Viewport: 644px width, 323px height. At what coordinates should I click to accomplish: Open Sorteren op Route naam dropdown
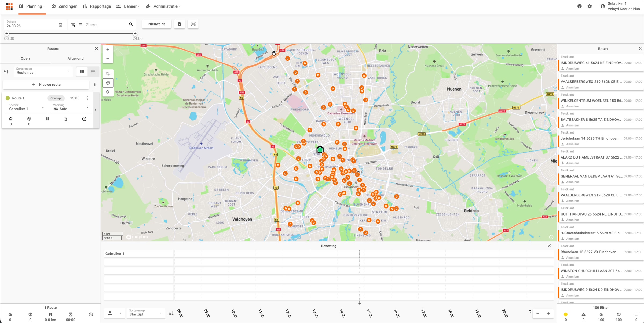[x=43, y=71]
